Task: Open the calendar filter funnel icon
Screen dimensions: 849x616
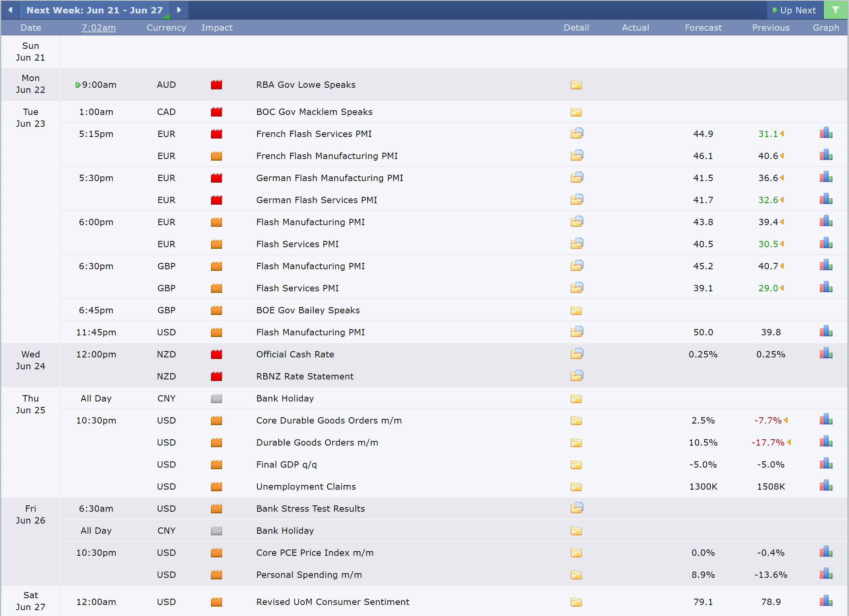Action: (x=835, y=10)
